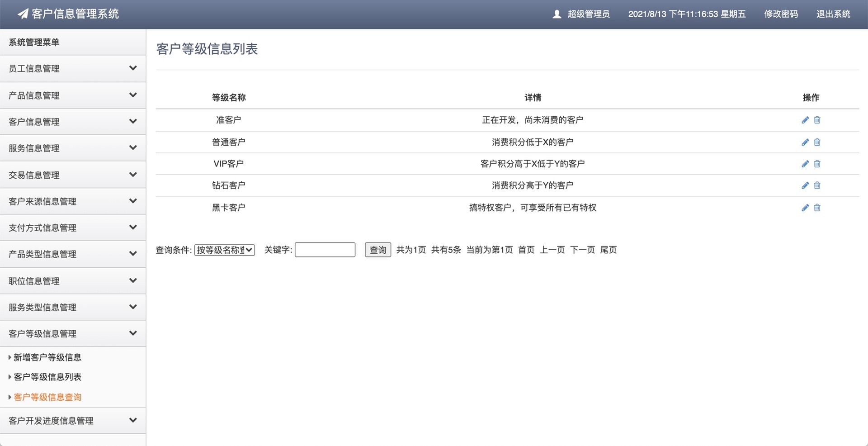This screenshot has height=446, width=868.
Task: Click 退出系统 to log out
Action: 834,14
